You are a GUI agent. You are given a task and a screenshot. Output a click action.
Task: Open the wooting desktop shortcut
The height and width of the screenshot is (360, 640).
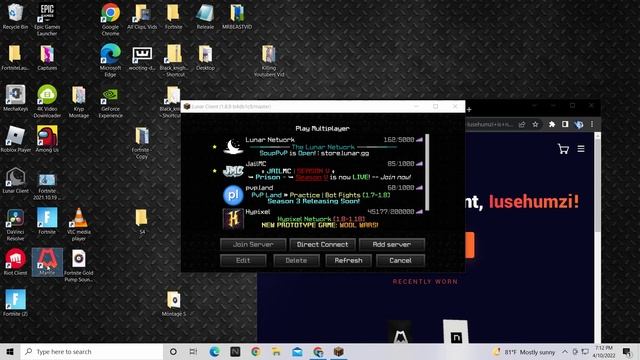point(142,58)
